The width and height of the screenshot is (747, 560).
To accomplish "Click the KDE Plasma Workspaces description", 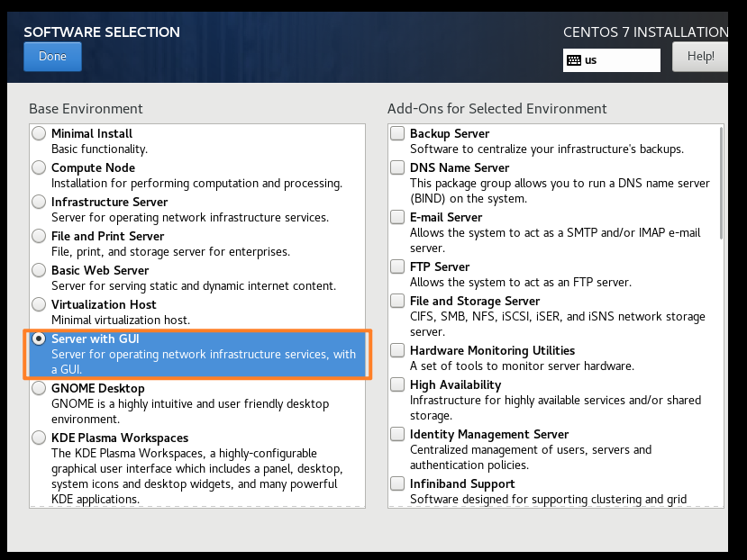I will (196, 476).
